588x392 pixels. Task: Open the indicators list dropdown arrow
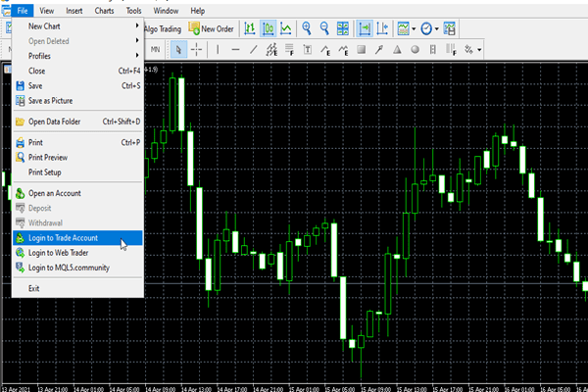[x=414, y=28]
